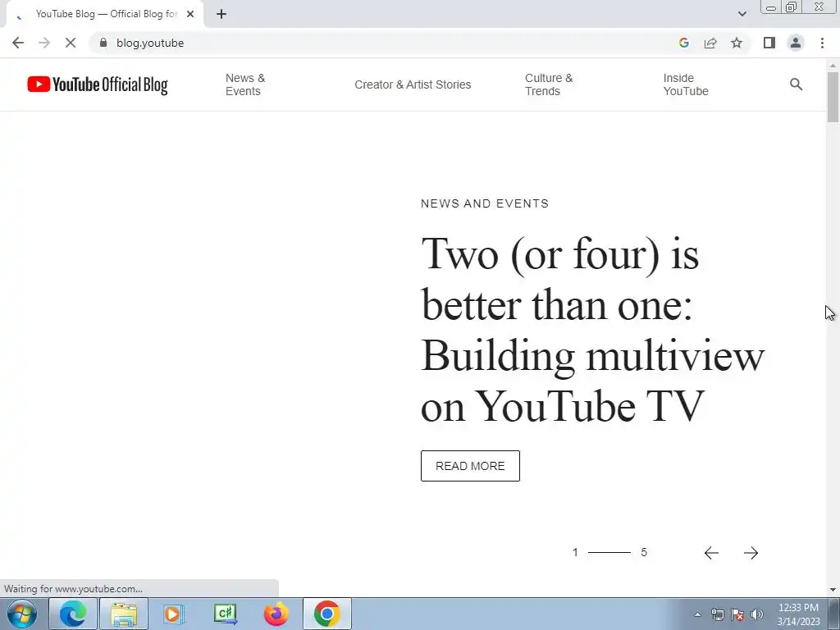Open Creator & Artist Stories section
The width and height of the screenshot is (840, 630).
[x=413, y=84]
